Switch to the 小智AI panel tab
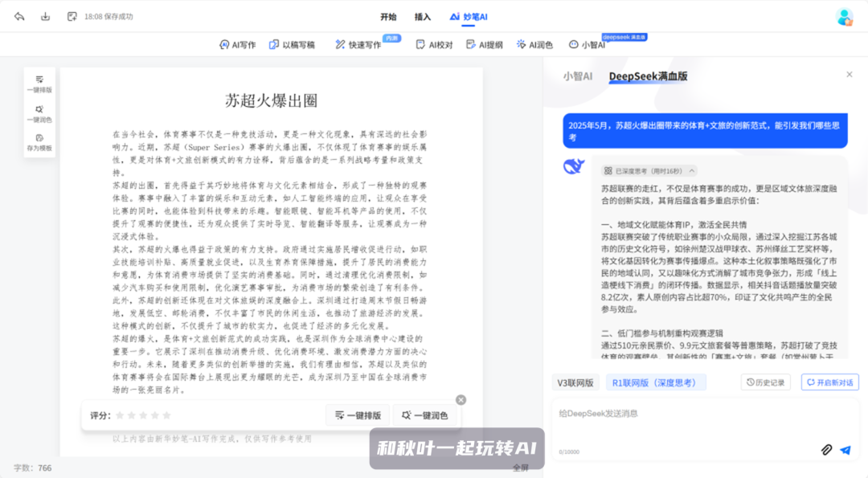868x478 pixels. (577, 76)
